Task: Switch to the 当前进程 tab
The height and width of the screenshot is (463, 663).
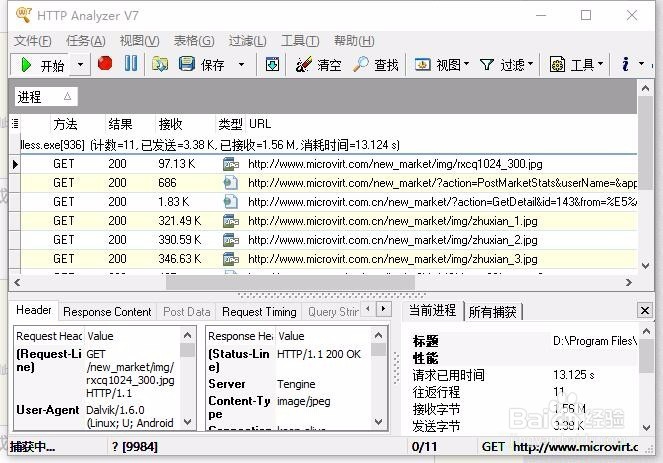Action: click(x=432, y=311)
